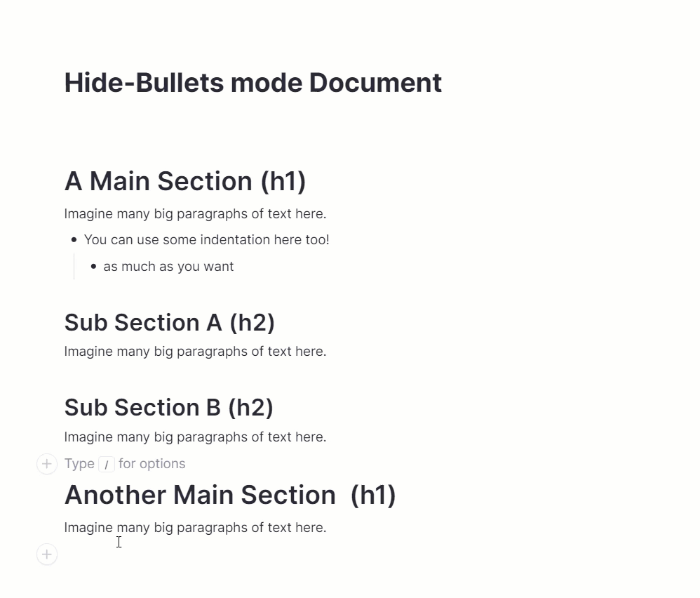Click the bullet dot before 'as much as you want'
Viewport: 700px width, 598px height.
click(94, 267)
